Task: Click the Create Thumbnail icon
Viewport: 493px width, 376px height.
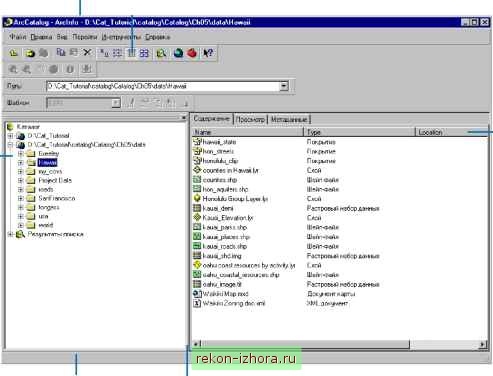Action: coord(87,69)
